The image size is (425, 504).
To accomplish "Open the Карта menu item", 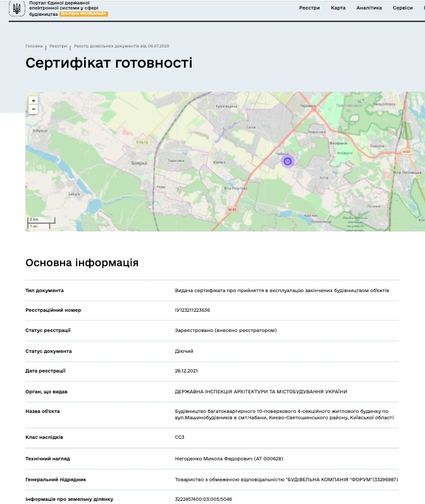I will tap(338, 8).
